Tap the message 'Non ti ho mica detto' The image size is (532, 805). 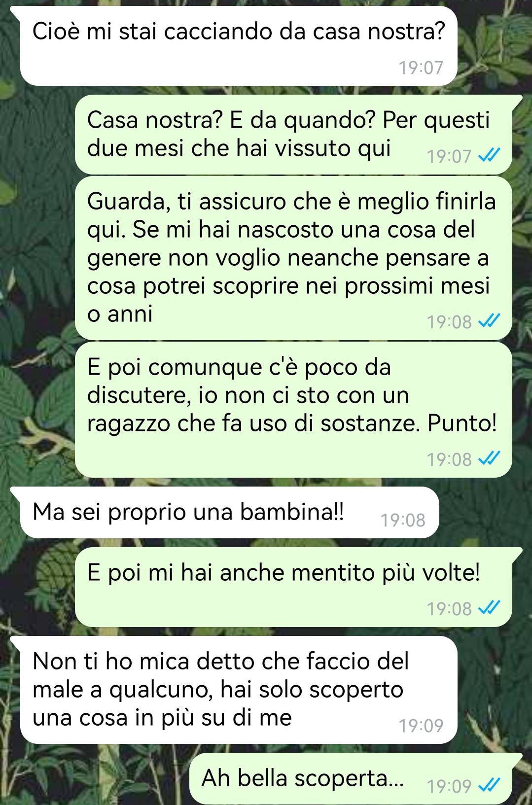click(239, 690)
